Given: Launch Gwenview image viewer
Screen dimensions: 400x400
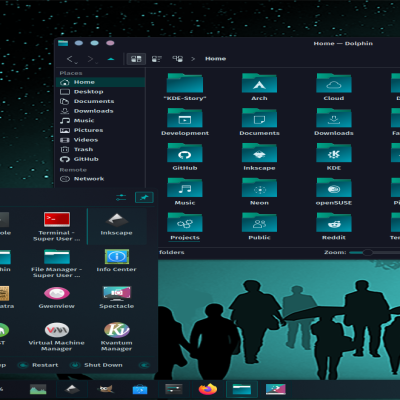Looking at the screenshot, I should tap(57, 298).
